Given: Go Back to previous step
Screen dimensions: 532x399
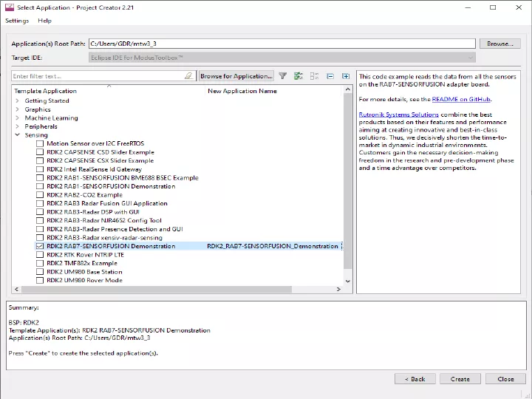Looking at the screenshot, I should pos(415,379).
